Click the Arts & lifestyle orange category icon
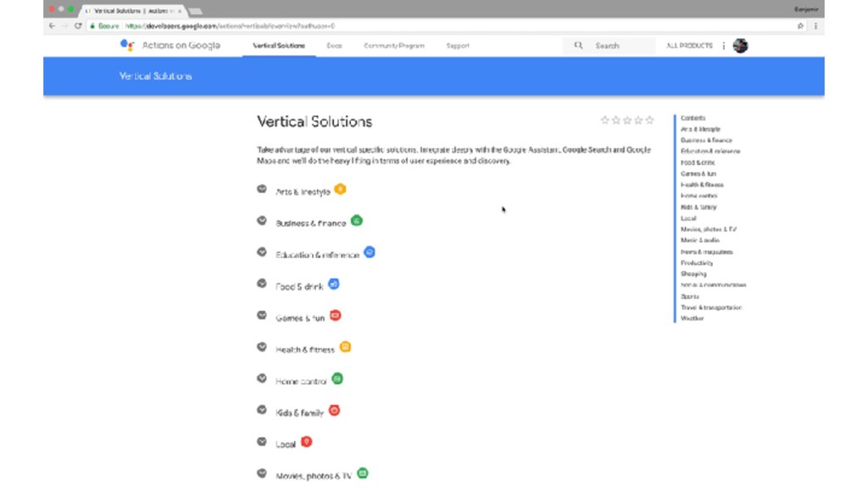This screenshot has height=488, width=868. tap(341, 189)
